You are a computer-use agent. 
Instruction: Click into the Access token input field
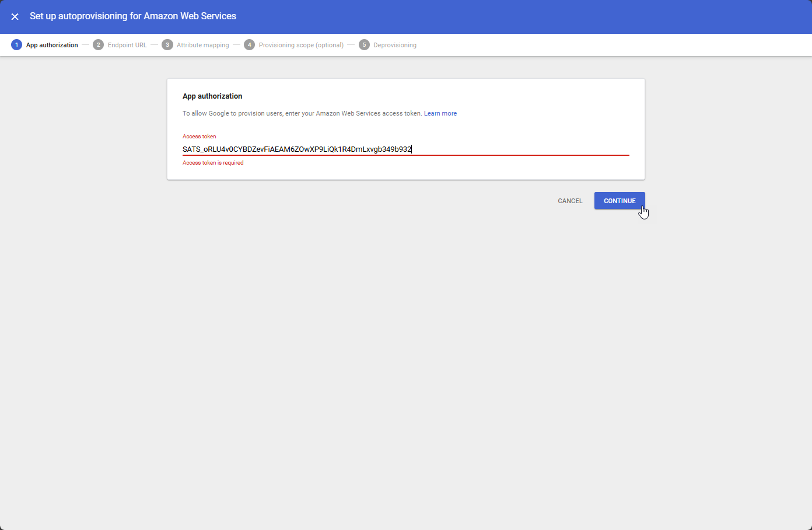tap(405, 149)
